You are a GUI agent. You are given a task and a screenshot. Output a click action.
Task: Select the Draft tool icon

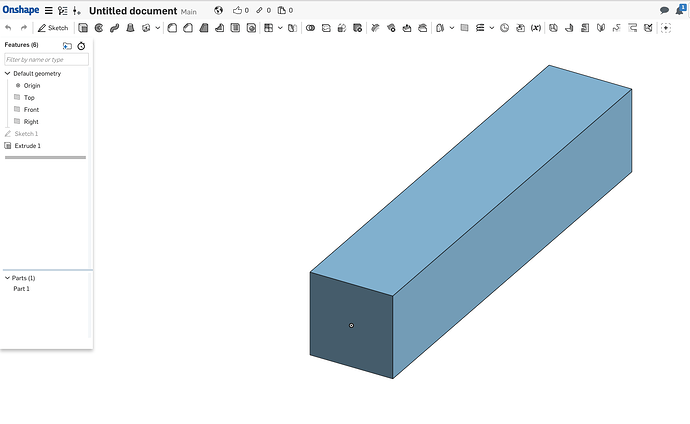[x=204, y=28]
